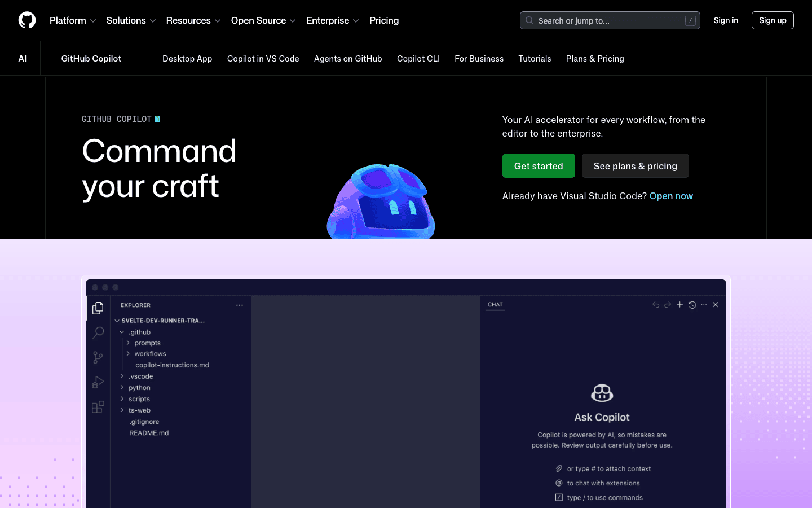812x508 pixels.
Task: Click the slash commands icon
Action: [559, 497]
